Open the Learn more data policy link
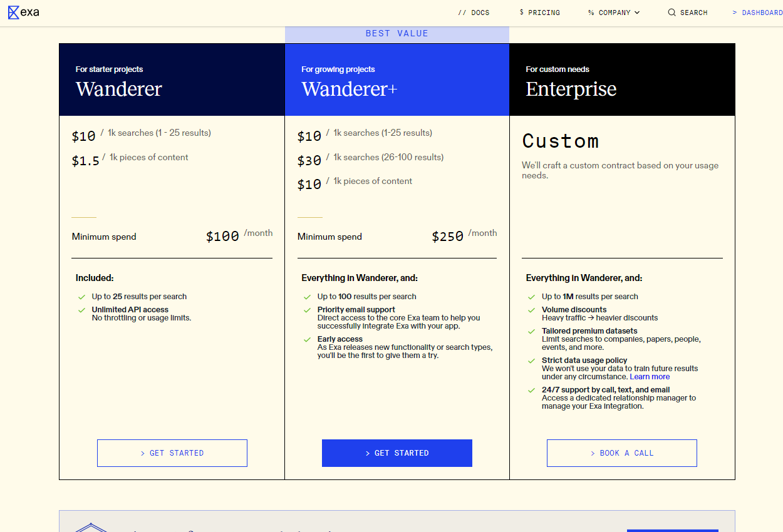 click(650, 377)
